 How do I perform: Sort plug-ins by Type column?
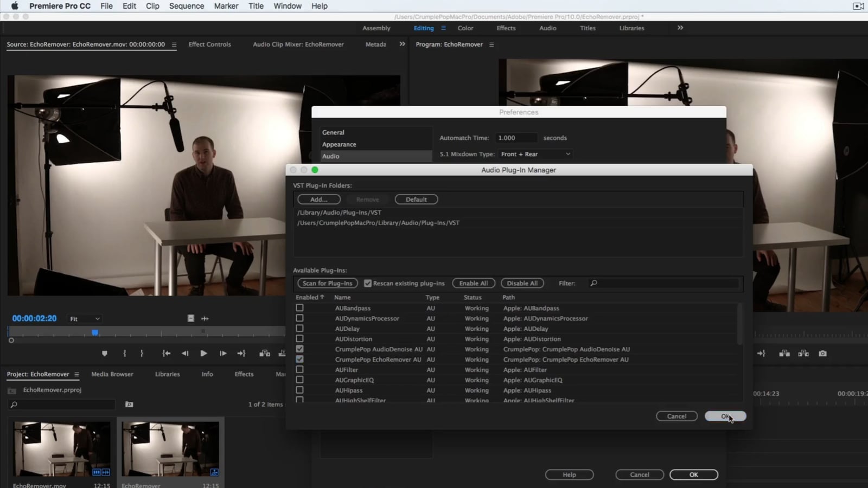point(432,298)
